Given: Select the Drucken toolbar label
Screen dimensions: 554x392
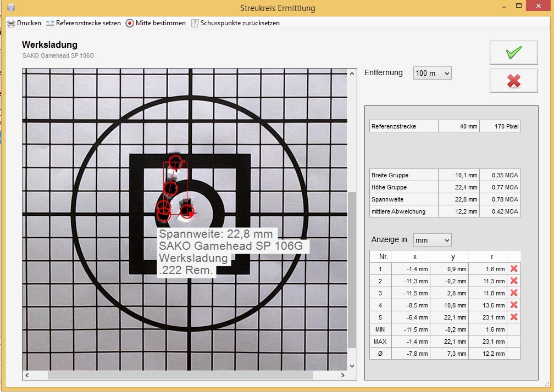Looking at the screenshot, I should pos(29,23).
